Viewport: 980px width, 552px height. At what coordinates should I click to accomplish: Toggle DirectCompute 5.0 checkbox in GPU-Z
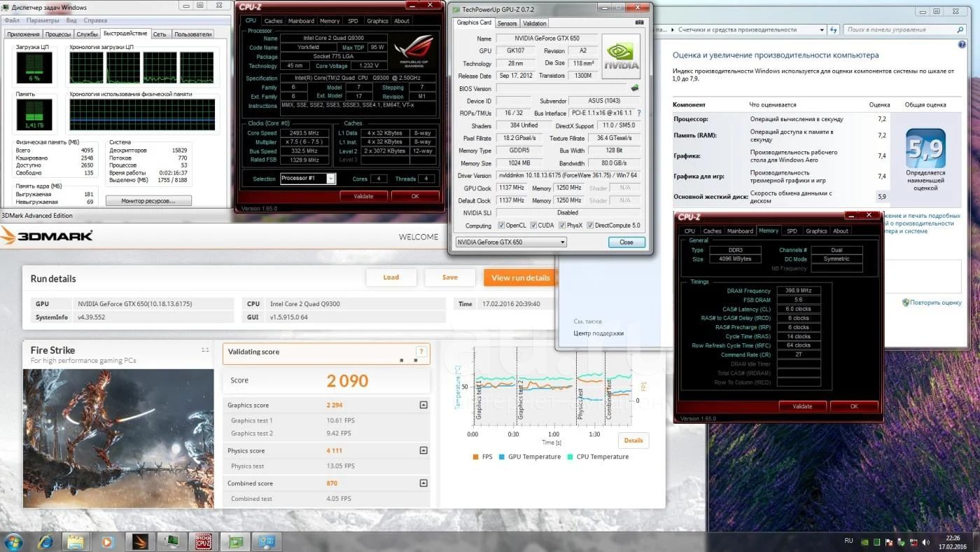(589, 226)
